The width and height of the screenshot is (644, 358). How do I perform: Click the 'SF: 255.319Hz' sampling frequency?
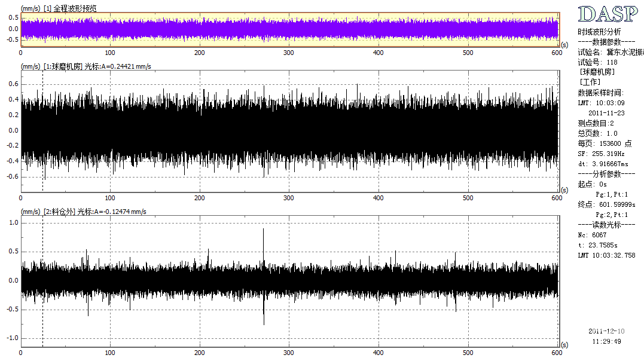(602, 154)
